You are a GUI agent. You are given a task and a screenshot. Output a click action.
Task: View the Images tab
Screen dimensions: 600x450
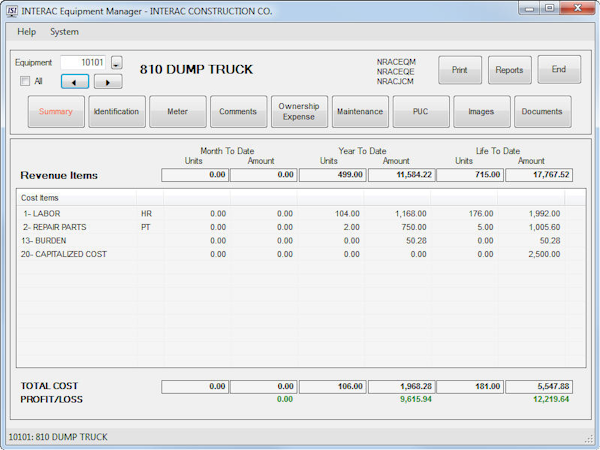(481, 112)
